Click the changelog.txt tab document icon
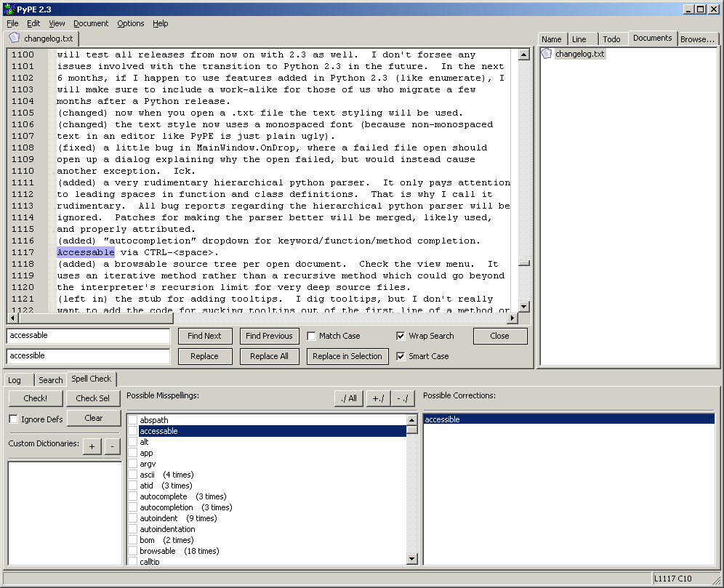Viewport: 724px width, 588px height. tap(14, 38)
